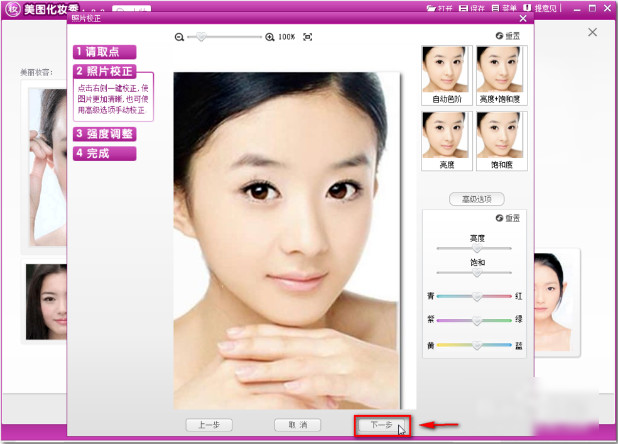Screen dimensions: 618x444
Task: Collapse the 高级选项 advanced options
Action: click(x=477, y=199)
